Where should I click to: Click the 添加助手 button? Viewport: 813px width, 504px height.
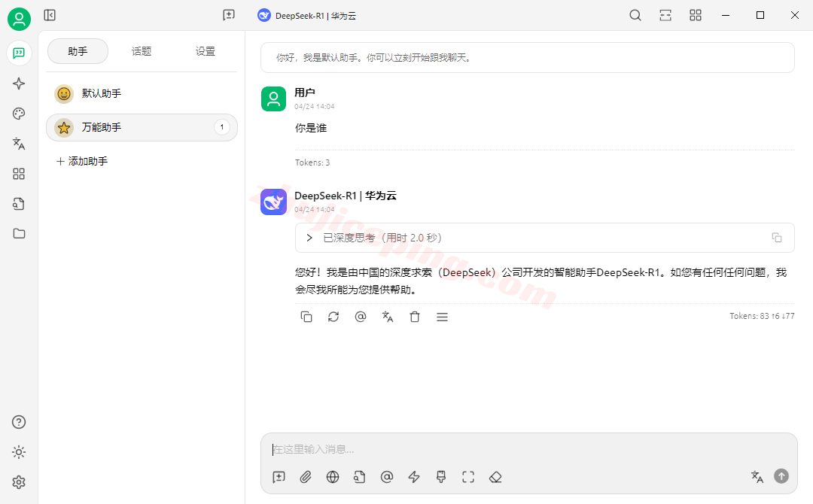82,161
